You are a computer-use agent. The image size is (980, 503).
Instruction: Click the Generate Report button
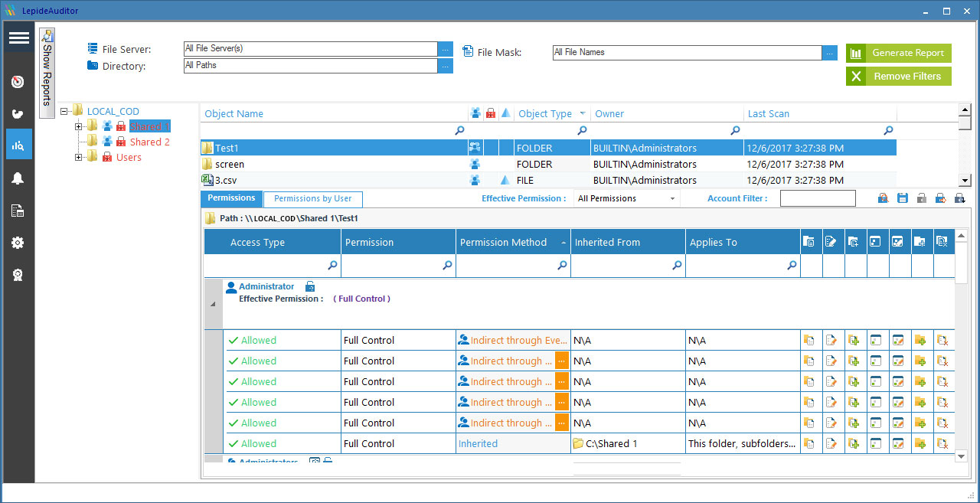click(898, 53)
